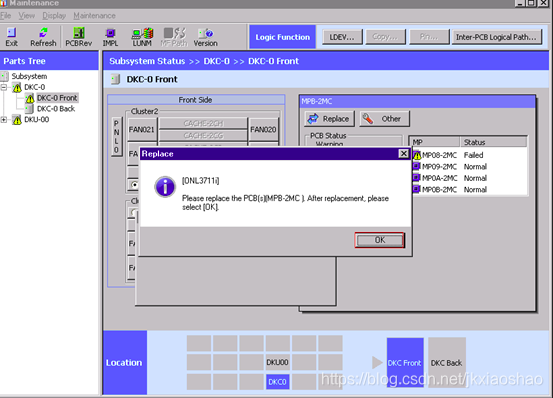Screen dimensions: 553x398
Task: Click the Location label
Action: (124, 363)
